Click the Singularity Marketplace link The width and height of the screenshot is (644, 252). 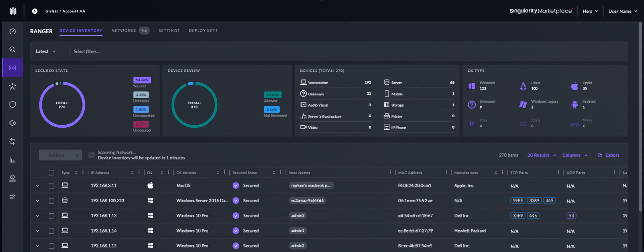click(x=540, y=11)
